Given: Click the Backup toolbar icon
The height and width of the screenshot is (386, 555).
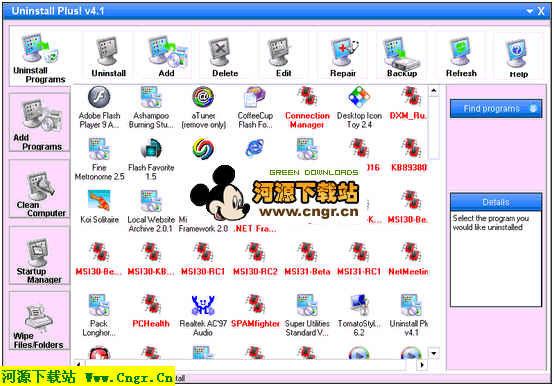Looking at the screenshot, I should coord(402,57).
